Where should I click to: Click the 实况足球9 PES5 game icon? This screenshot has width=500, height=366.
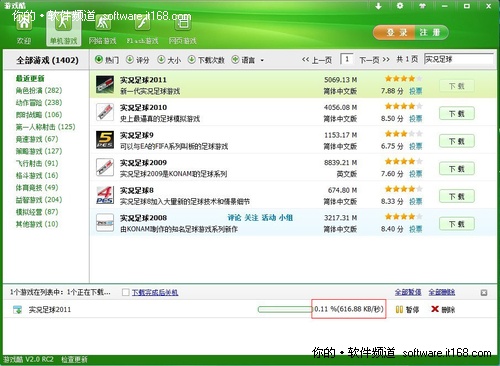(x=105, y=140)
